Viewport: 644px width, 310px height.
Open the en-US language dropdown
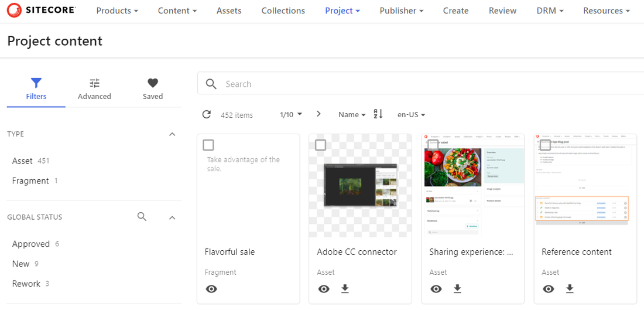tap(411, 115)
